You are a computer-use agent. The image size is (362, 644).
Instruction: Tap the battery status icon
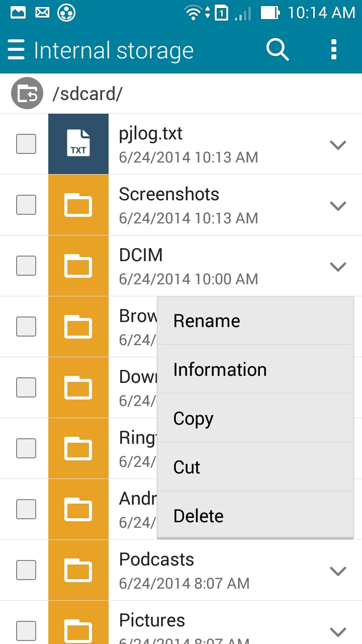click(x=270, y=13)
